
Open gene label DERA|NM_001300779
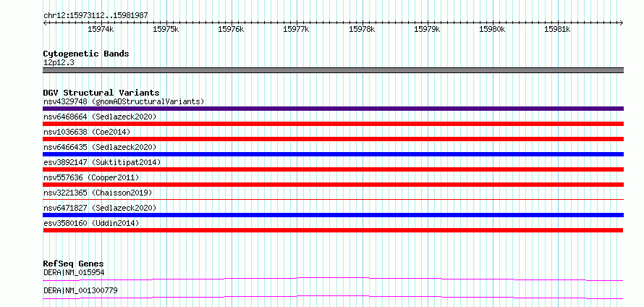tap(80, 290)
